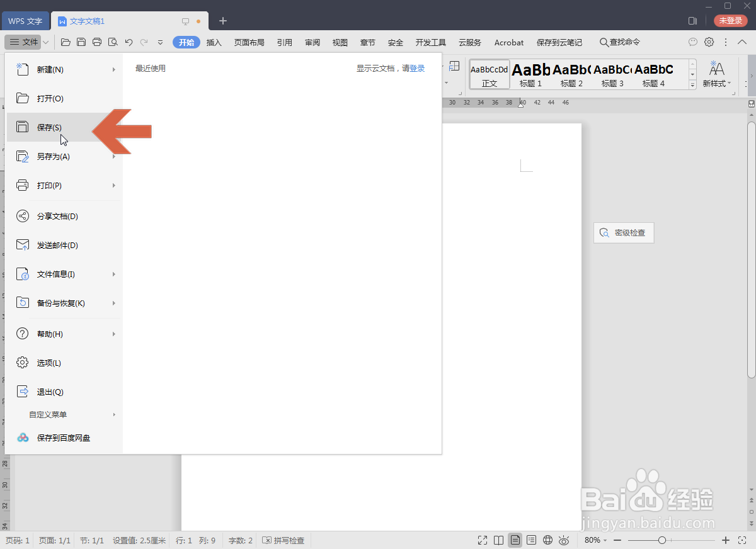The image size is (756, 549).
Task: Click the Open folder icon in quick toolbar
Action: (x=66, y=42)
